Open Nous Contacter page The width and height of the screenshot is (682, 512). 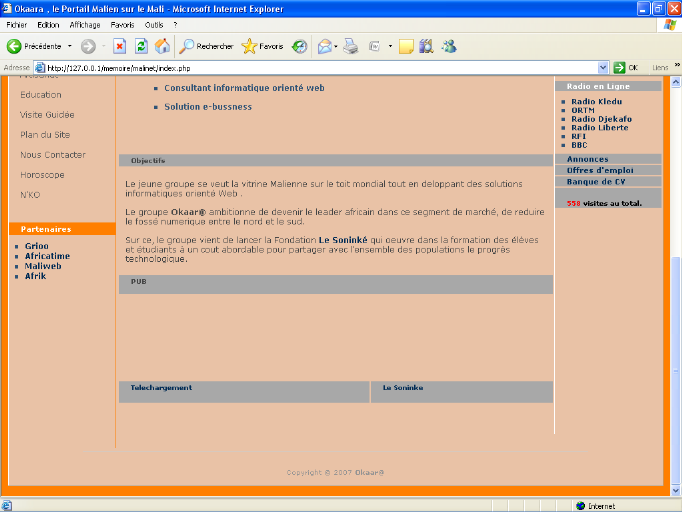(x=53, y=155)
